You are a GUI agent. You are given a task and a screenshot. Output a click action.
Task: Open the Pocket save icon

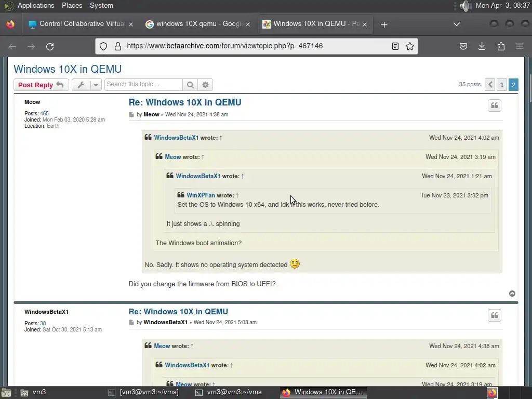click(463, 46)
